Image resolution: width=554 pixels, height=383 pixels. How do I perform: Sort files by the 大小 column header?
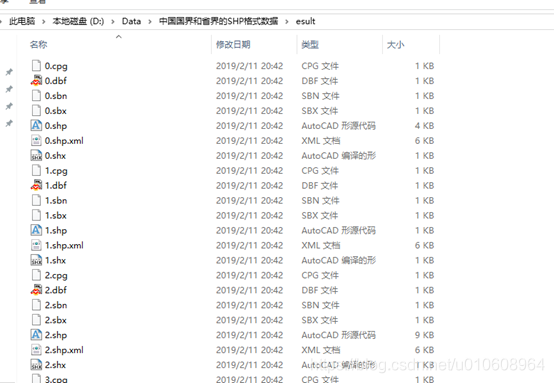click(x=395, y=45)
